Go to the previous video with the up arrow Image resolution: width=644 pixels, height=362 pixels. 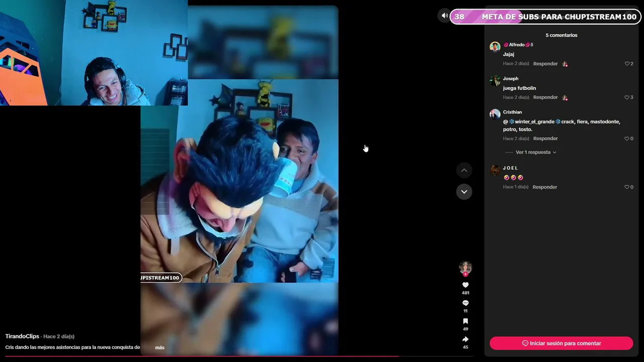point(464,170)
